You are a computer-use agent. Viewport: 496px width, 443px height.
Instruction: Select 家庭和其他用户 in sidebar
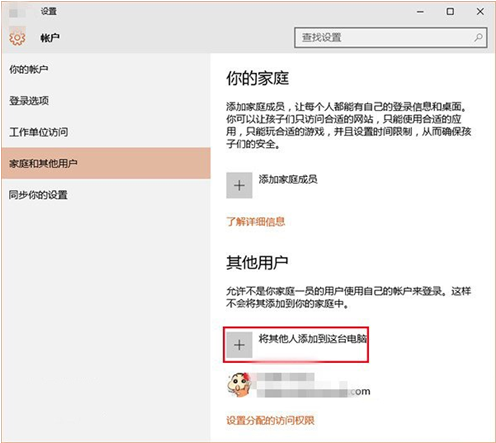pyautogui.click(x=106, y=163)
